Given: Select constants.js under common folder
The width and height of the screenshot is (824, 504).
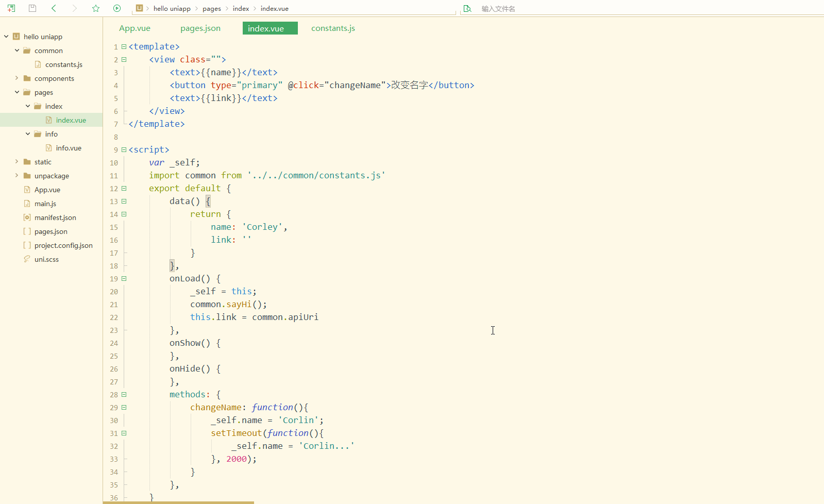Looking at the screenshot, I should (x=64, y=64).
